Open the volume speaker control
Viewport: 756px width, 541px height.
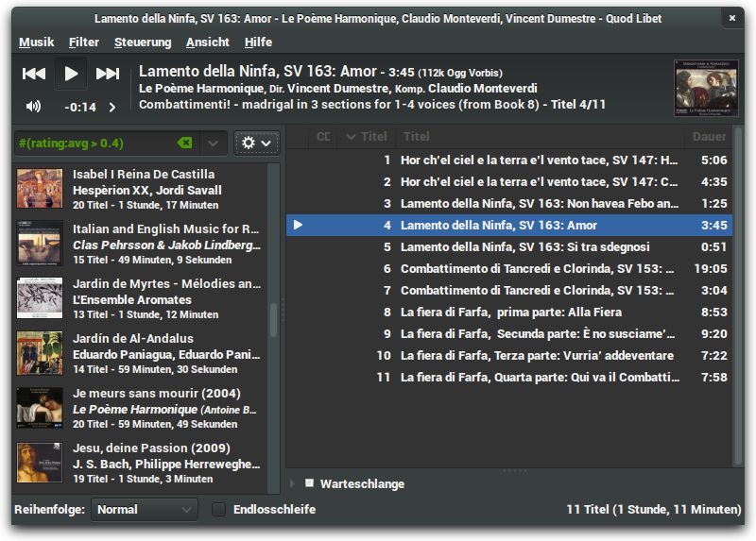[x=33, y=107]
